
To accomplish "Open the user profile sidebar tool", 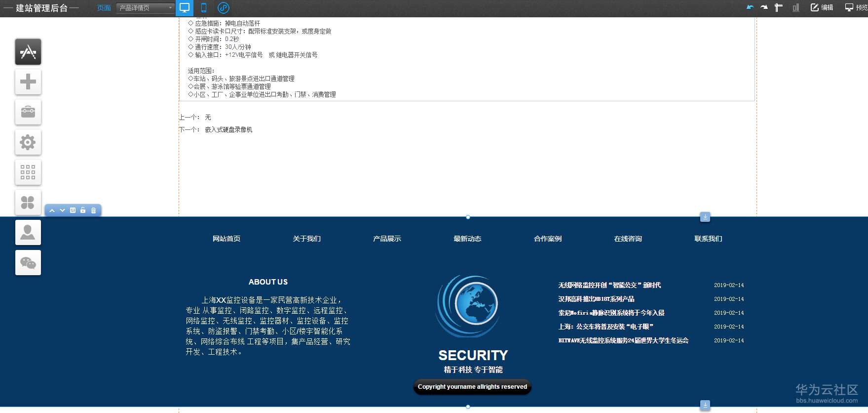I will tap(28, 233).
